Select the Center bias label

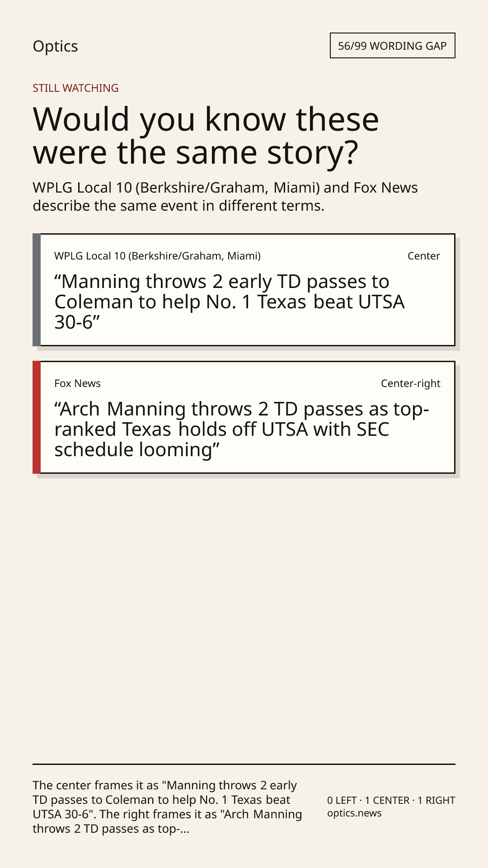coord(423,256)
